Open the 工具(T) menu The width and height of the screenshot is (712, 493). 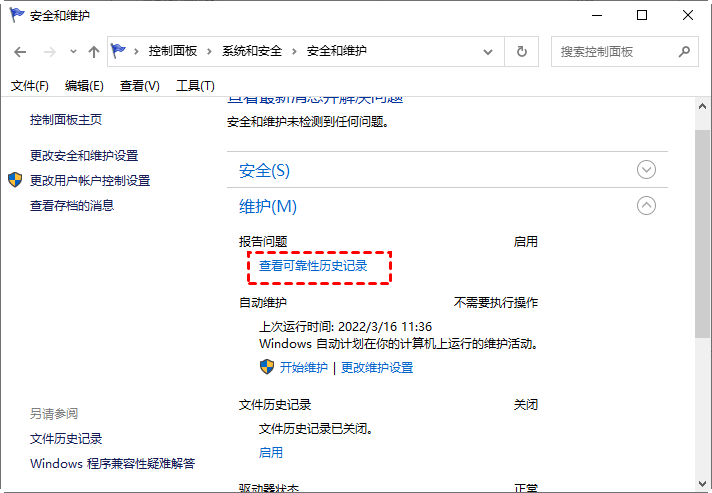[195, 86]
